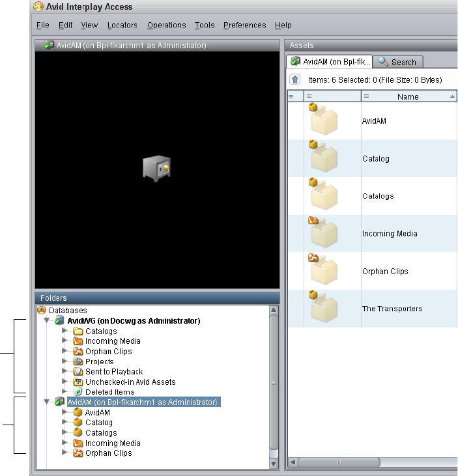Click the safe icon in the monitor panel
Image resolution: width=458 pixels, height=476 pixels.
[x=157, y=169]
